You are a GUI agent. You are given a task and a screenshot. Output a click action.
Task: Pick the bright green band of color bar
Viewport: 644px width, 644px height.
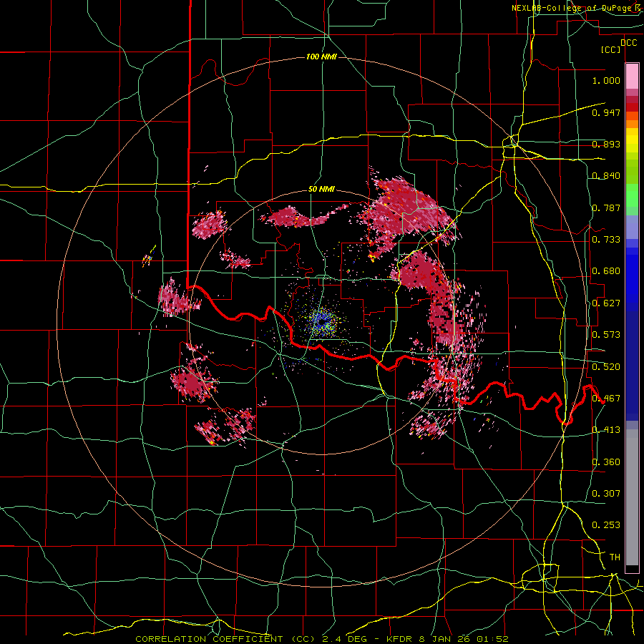tap(632, 195)
